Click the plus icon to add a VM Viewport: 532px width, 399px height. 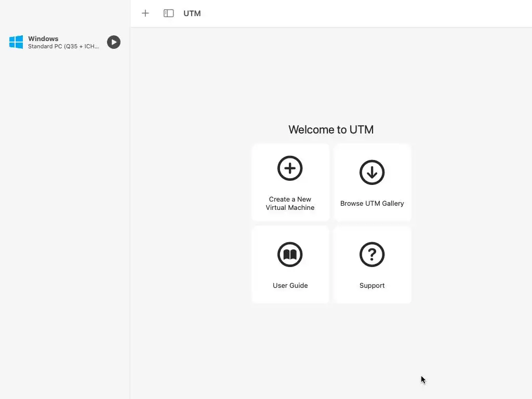click(x=145, y=13)
